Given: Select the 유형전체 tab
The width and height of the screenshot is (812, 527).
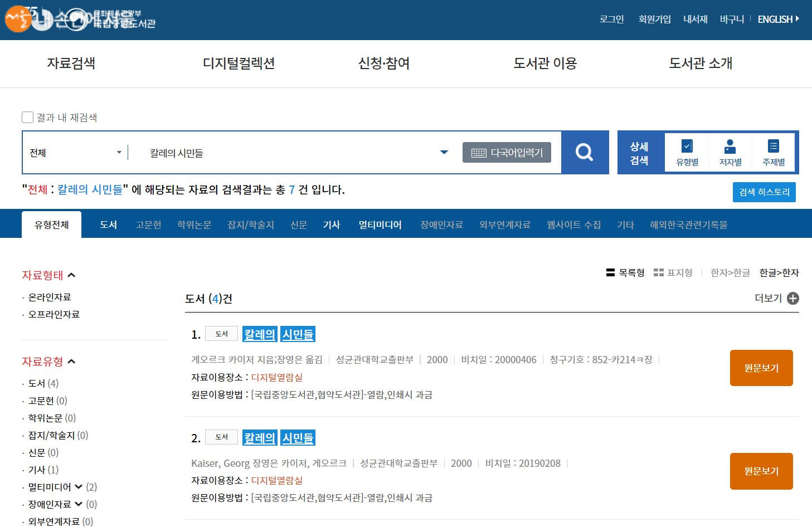Looking at the screenshot, I should point(52,225).
